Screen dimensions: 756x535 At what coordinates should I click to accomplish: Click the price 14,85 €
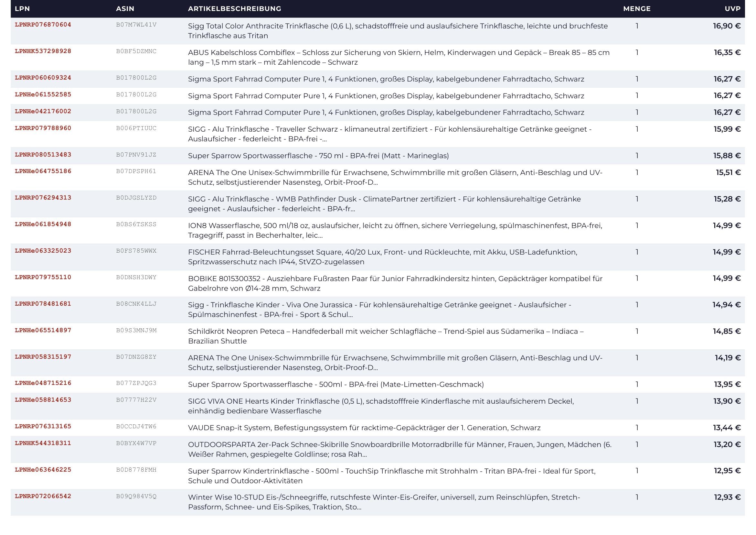coord(727,331)
